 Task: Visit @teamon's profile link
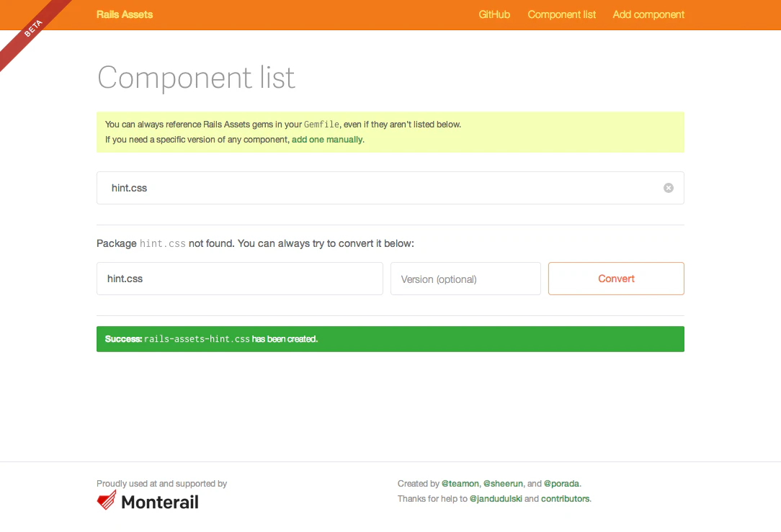coord(460,483)
